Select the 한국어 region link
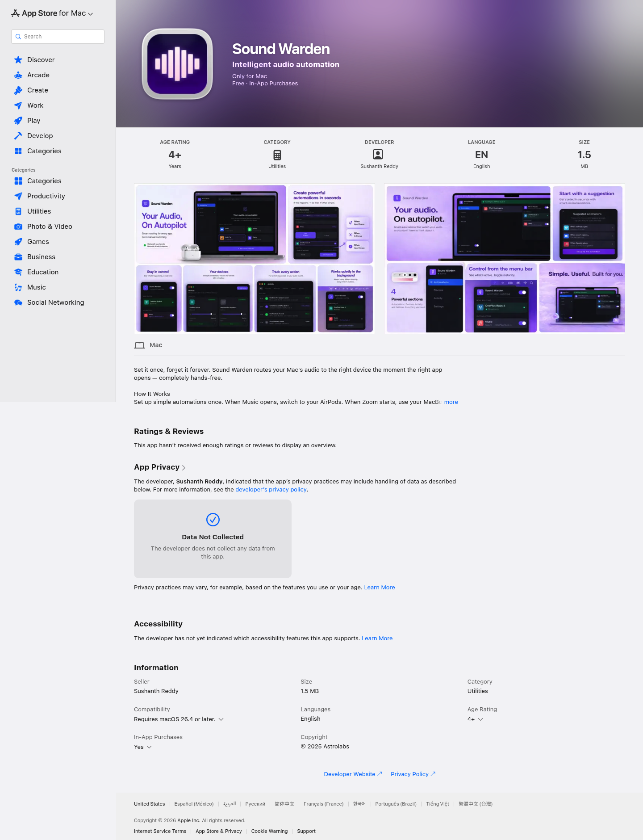Image resolution: width=643 pixels, height=840 pixels. click(359, 804)
